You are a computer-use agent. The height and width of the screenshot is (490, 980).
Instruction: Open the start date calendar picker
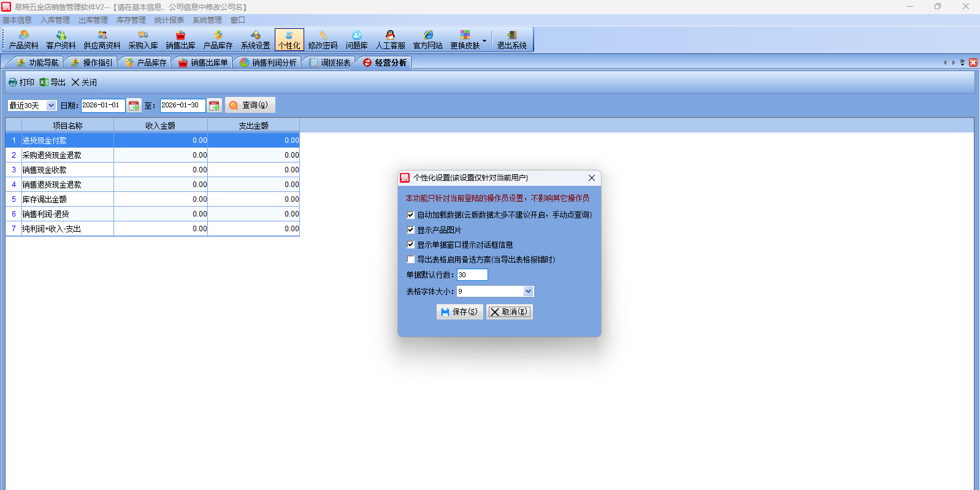[134, 105]
